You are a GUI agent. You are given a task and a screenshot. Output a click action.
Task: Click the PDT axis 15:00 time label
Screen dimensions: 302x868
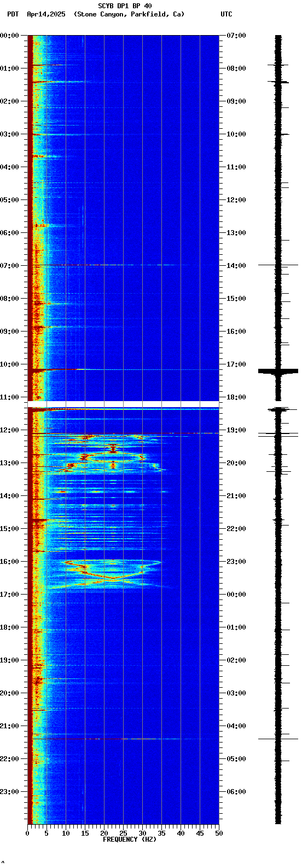[x=10, y=529]
